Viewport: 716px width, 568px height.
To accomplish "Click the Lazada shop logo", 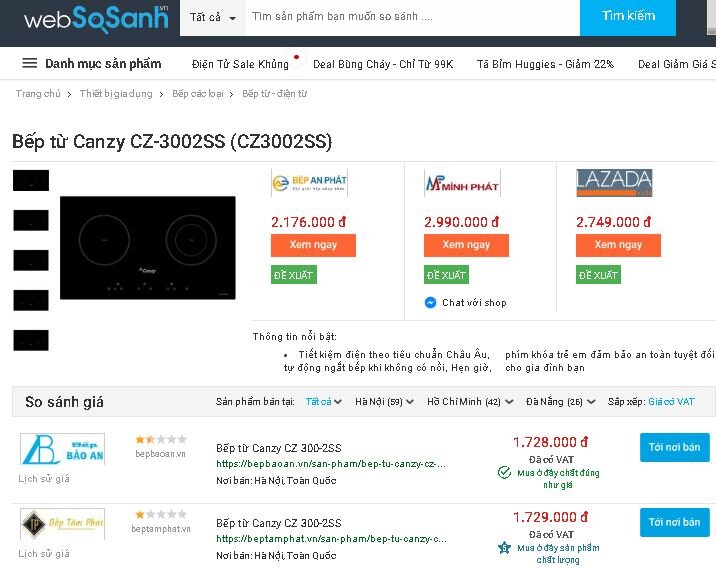I will click(x=614, y=183).
